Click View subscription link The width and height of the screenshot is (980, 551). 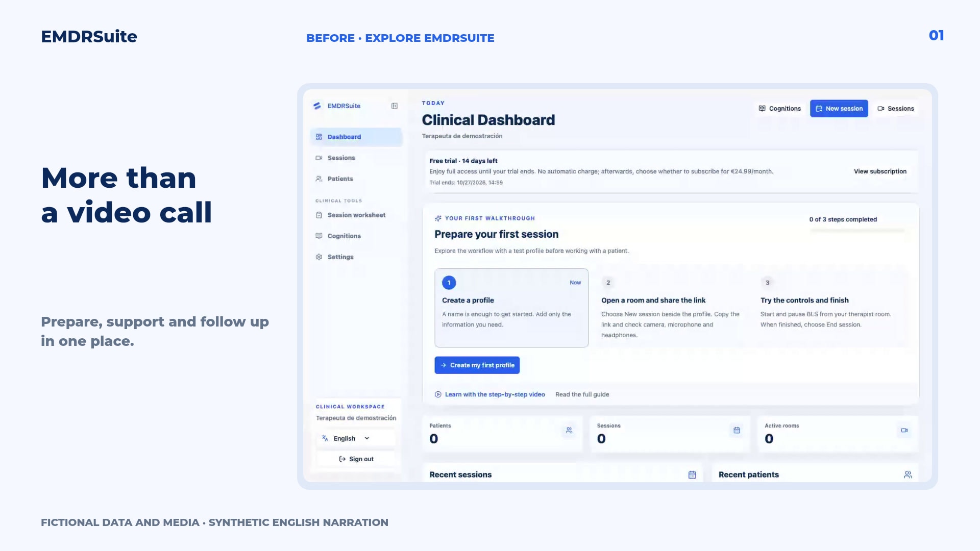tap(880, 172)
